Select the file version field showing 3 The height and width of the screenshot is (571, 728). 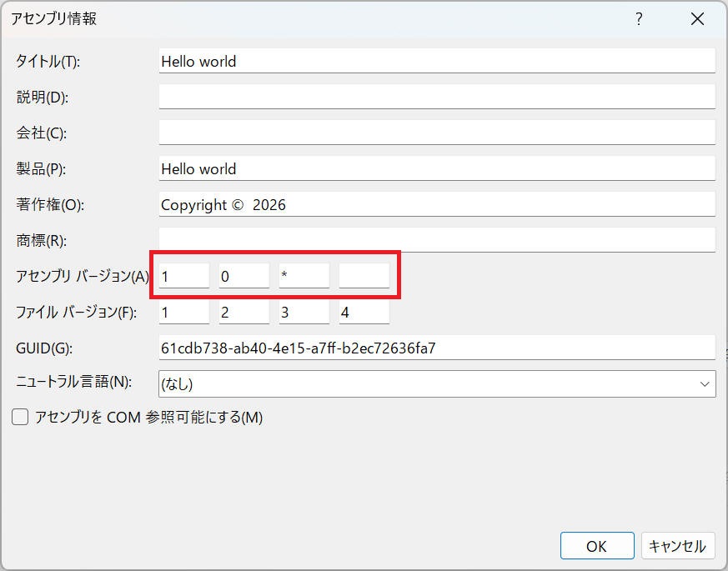(304, 311)
